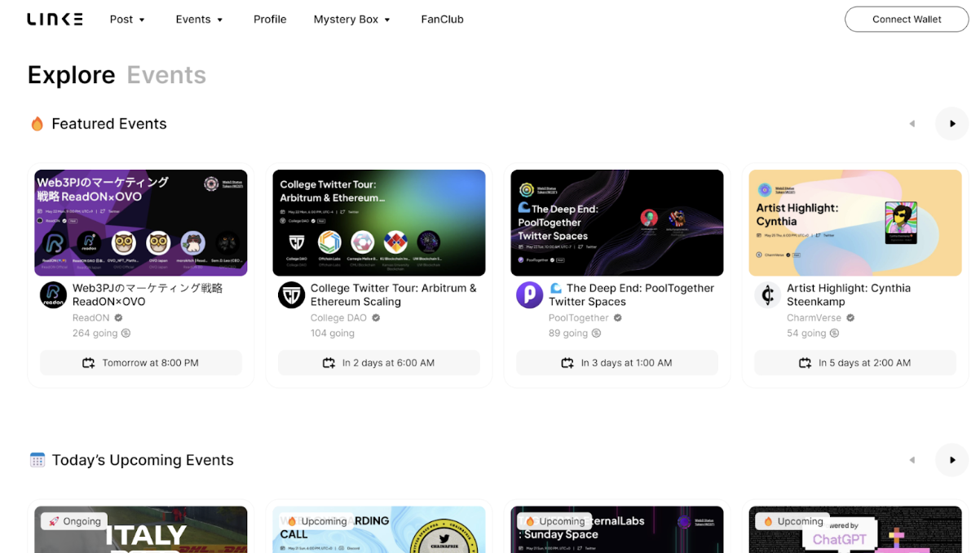Image resolution: width=980 pixels, height=553 pixels.
Task: Open the Ongoing ITALY event card
Action: pyautogui.click(x=141, y=529)
